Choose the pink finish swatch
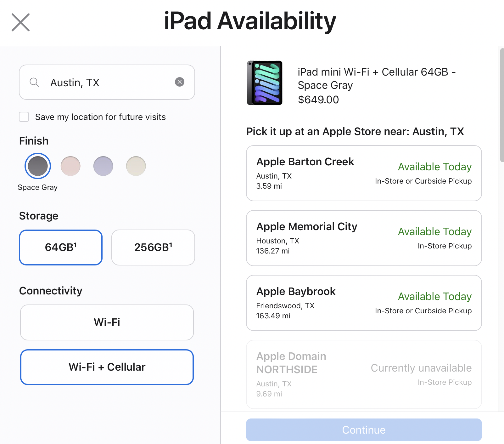This screenshot has height=444, width=504. pyautogui.click(x=70, y=166)
